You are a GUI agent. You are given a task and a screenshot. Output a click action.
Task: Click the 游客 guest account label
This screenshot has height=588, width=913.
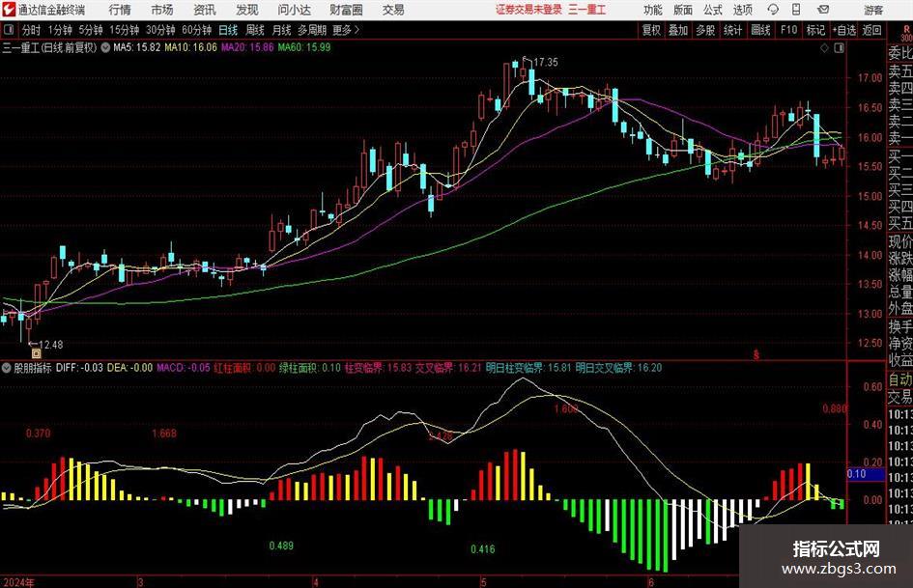pyautogui.click(x=873, y=10)
